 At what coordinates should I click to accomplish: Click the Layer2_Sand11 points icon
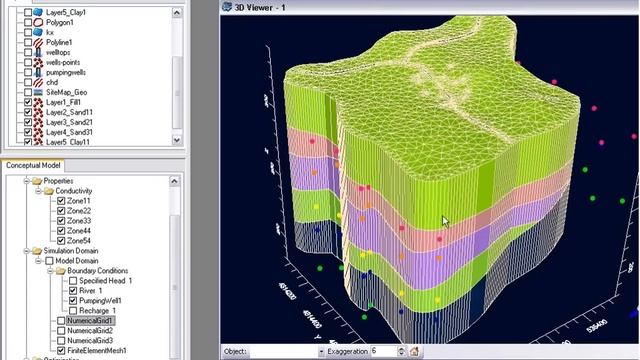38,112
